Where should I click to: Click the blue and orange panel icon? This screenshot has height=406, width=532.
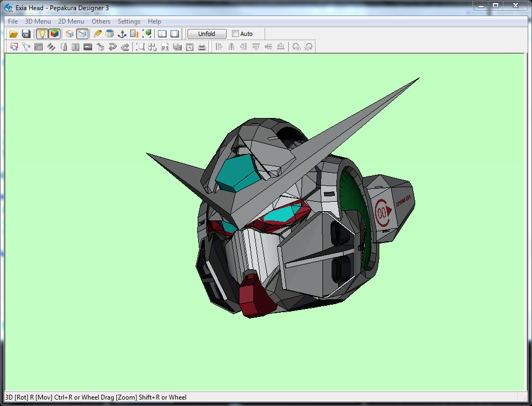[x=134, y=34]
